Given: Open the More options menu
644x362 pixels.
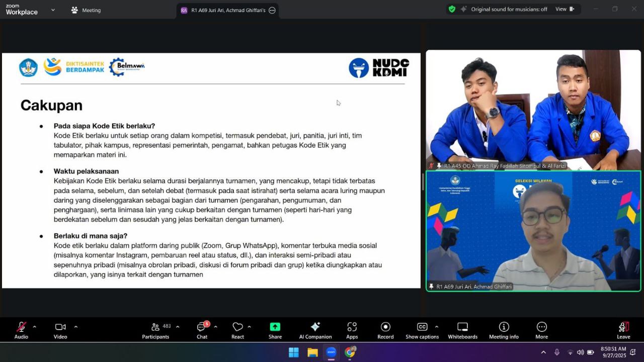Looking at the screenshot, I should (x=541, y=330).
